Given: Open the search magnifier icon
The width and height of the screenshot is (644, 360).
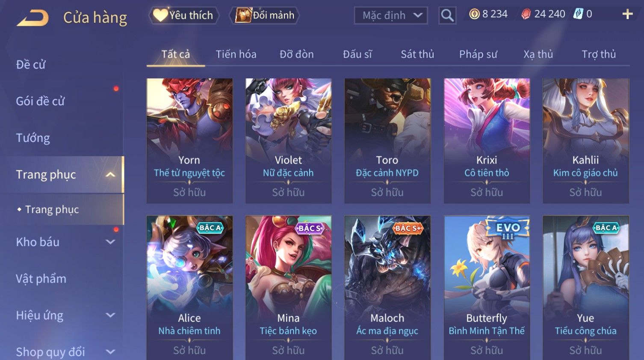Looking at the screenshot, I should pyautogui.click(x=447, y=15).
